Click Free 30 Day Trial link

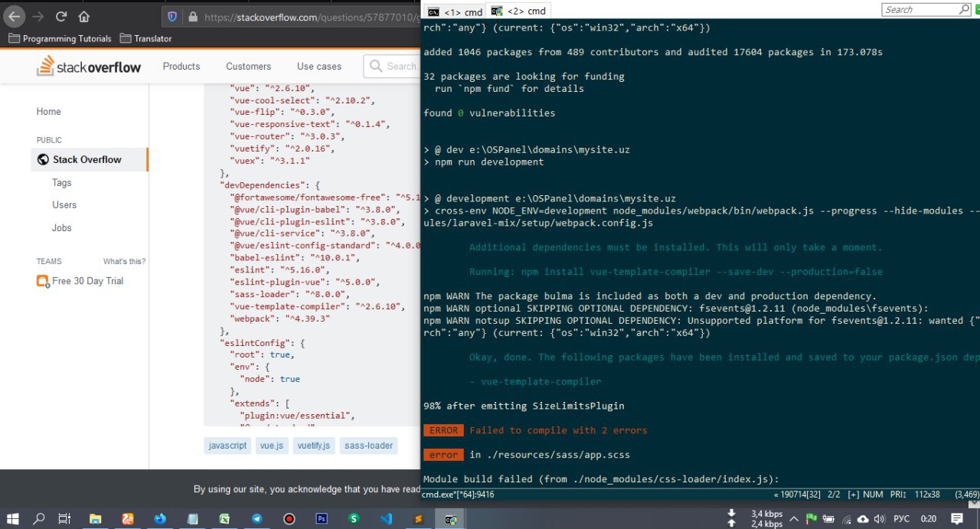point(87,281)
